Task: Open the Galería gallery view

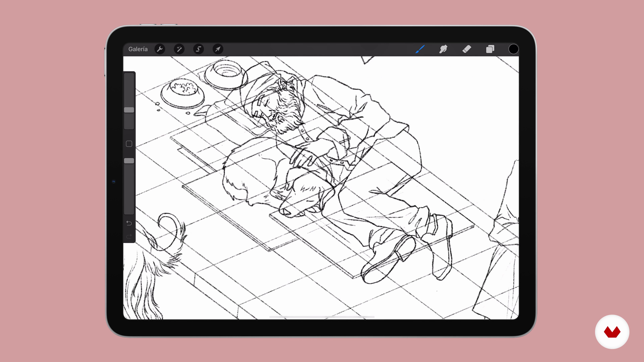Action: click(138, 49)
